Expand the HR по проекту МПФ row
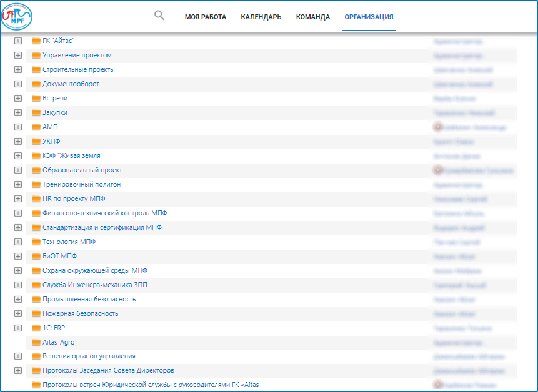The width and height of the screenshot is (538, 392). 18,199
